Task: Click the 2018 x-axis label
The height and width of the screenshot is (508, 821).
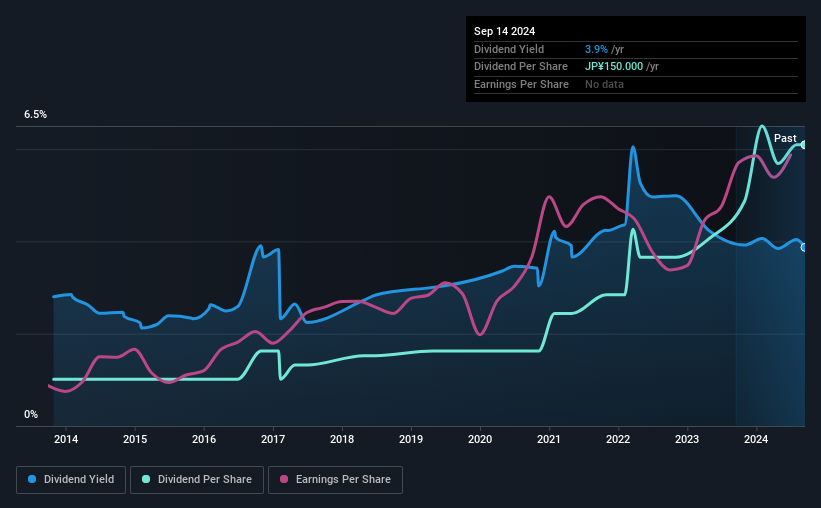Action: 342,439
